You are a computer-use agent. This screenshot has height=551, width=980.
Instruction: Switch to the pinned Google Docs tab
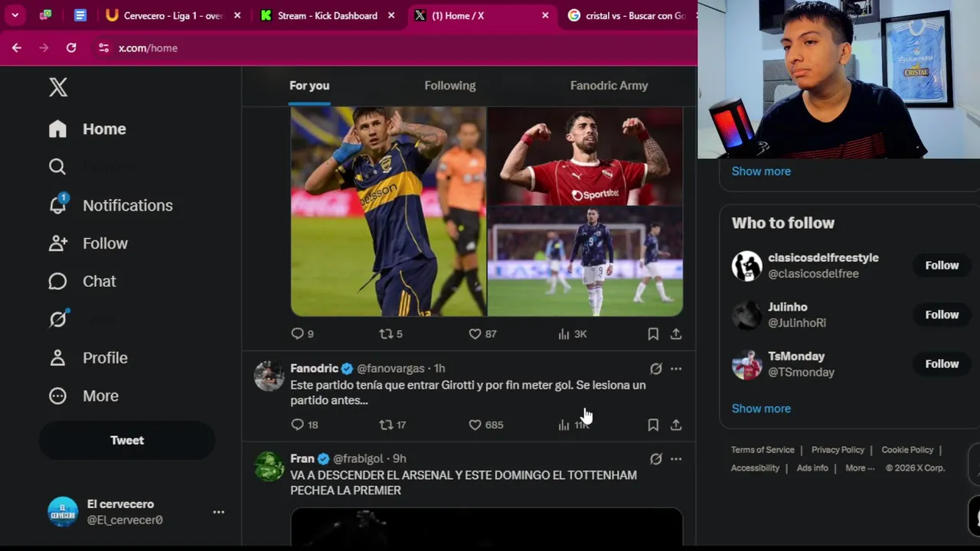pos(80,15)
